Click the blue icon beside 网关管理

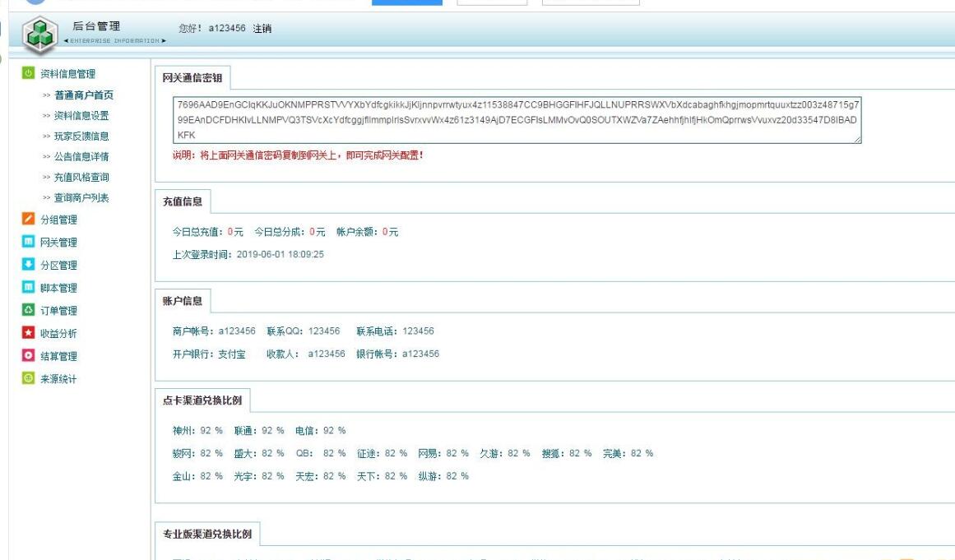coord(26,243)
